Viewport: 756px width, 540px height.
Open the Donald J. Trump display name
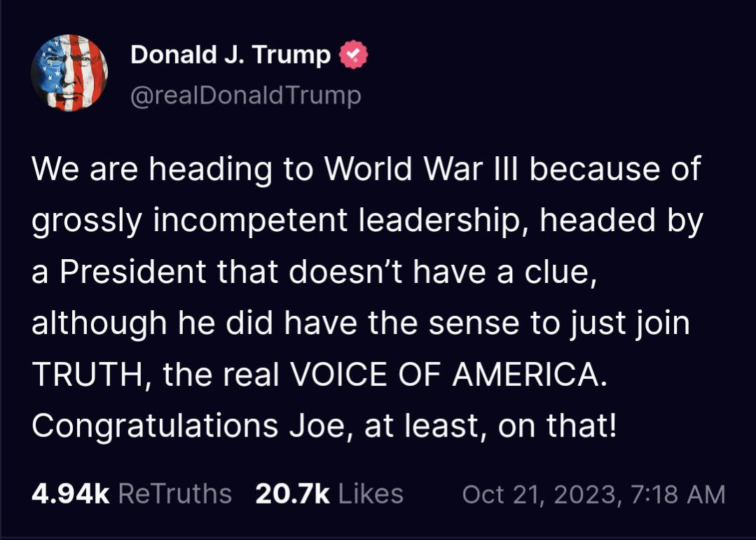click(231, 55)
